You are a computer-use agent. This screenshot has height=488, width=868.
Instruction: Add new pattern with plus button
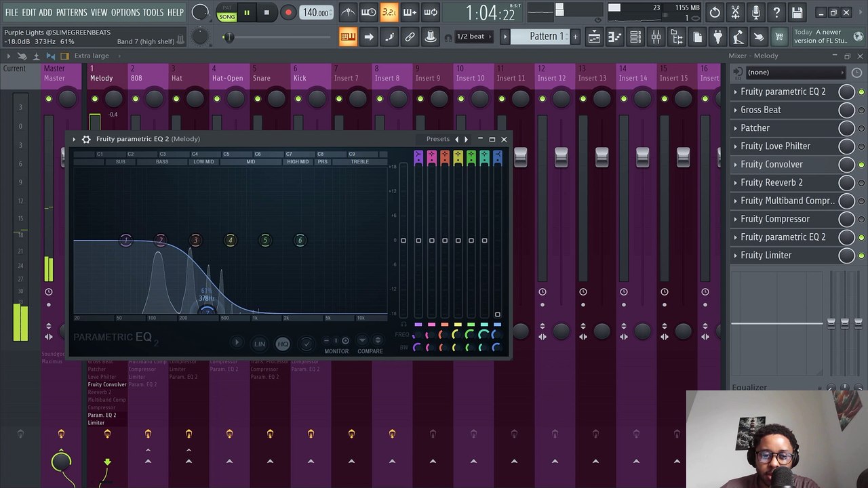click(575, 37)
